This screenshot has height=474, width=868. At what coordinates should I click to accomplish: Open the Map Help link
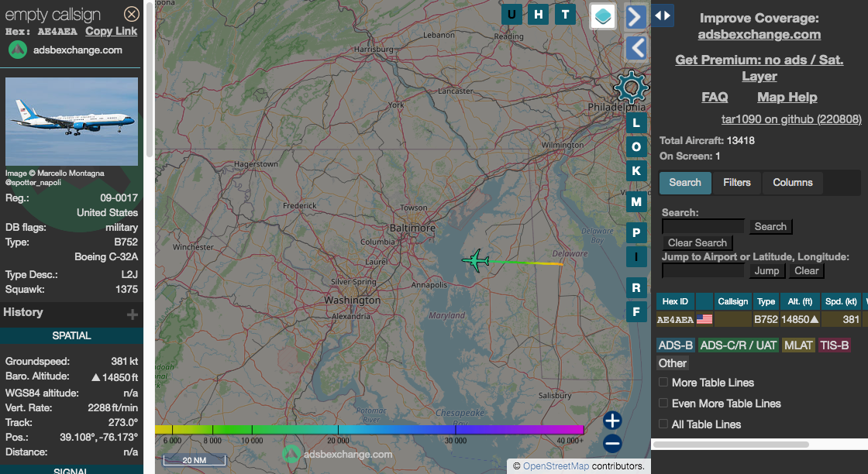tap(787, 98)
